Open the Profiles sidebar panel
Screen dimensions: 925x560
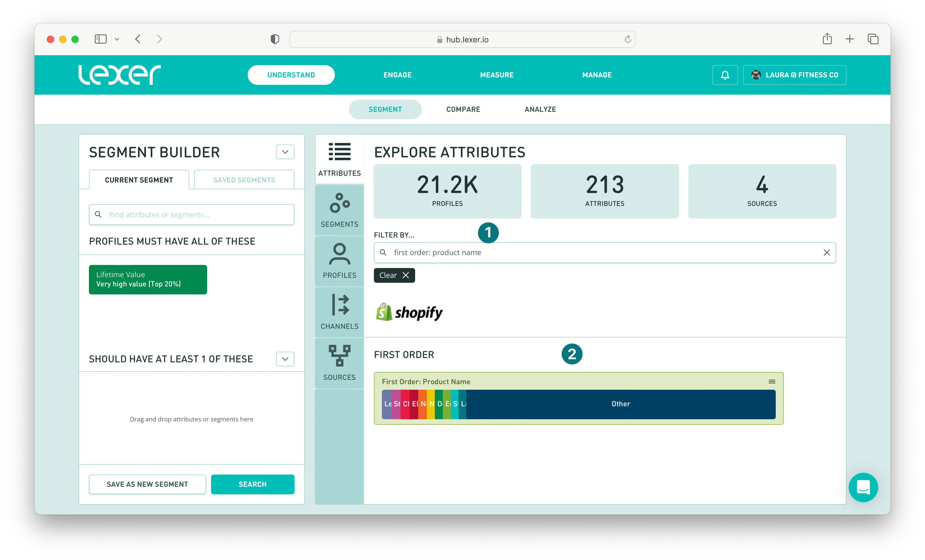pyautogui.click(x=339, y=261)
